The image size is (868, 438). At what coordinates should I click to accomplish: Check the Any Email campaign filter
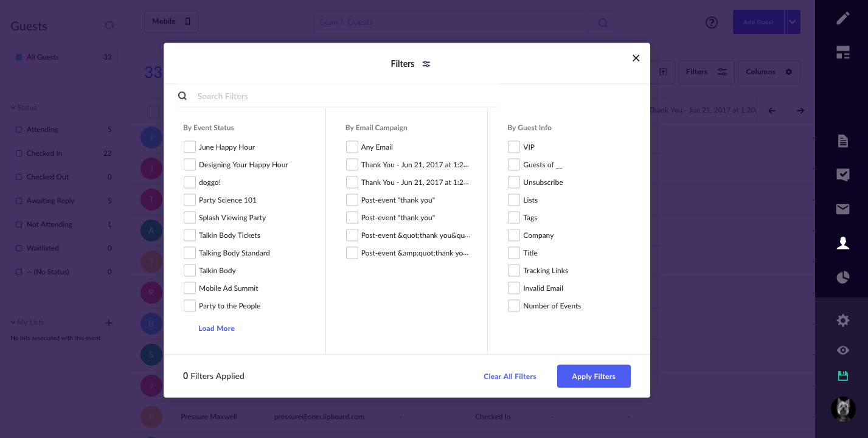coord(352,147)
